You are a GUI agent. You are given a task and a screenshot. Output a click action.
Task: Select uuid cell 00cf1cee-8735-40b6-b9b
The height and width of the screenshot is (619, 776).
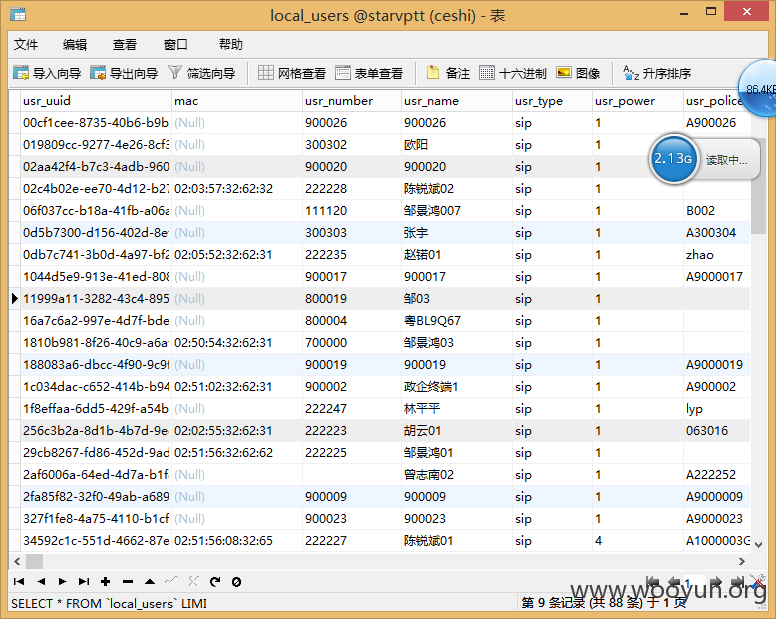click(x=96, y=122)
